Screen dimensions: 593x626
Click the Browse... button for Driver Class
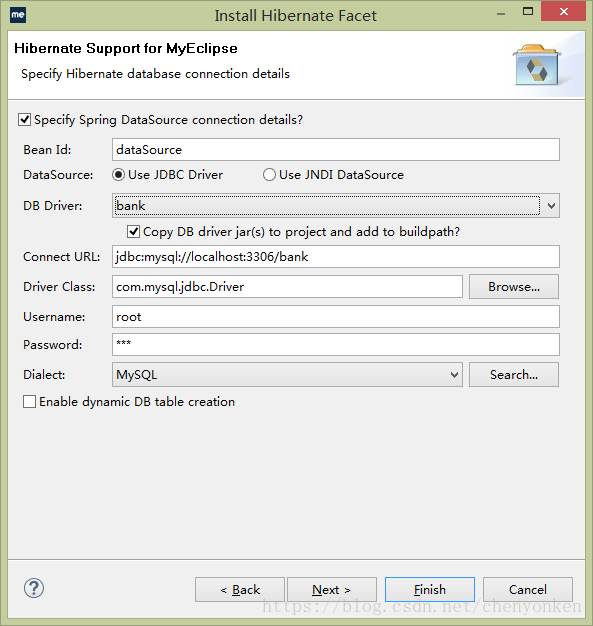[514, 287]
